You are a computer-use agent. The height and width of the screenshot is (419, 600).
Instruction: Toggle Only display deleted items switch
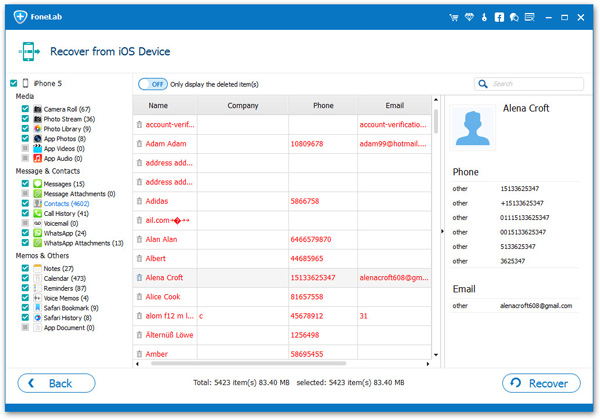pos(153,84)
